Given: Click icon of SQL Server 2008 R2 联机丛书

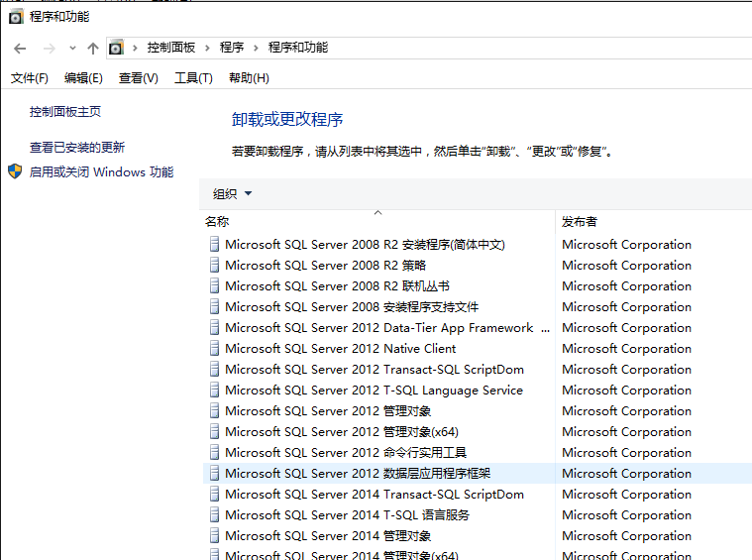Looking at the screenshot, I should point(214,286).
